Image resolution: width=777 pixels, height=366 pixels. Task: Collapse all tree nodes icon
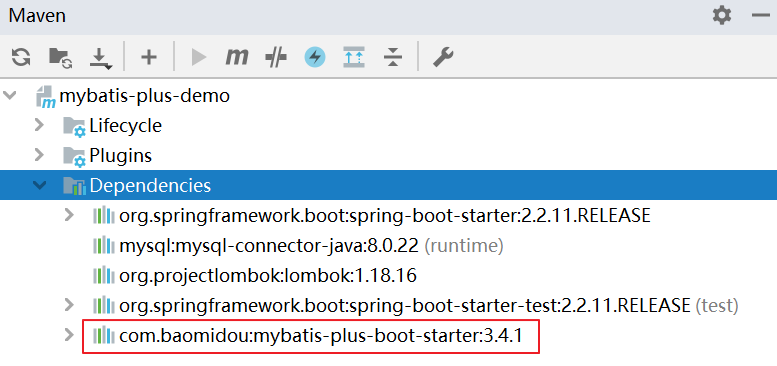[x=393, y=57]
